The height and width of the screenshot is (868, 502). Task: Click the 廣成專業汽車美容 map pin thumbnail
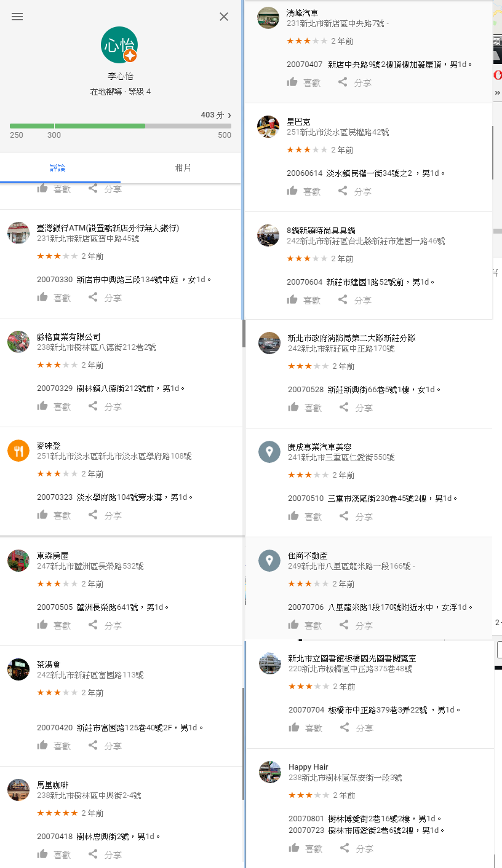[269, 452]
